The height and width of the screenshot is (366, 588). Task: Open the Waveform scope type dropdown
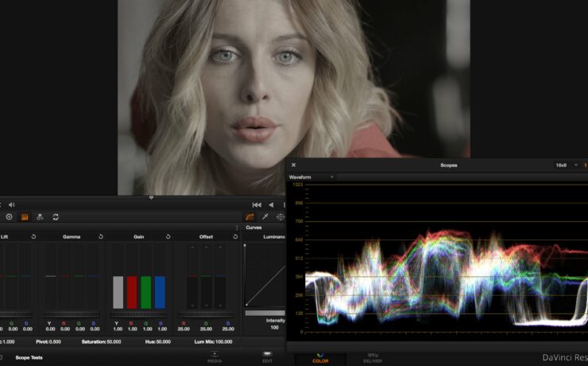pyautogui.click(x=311, y=177)
